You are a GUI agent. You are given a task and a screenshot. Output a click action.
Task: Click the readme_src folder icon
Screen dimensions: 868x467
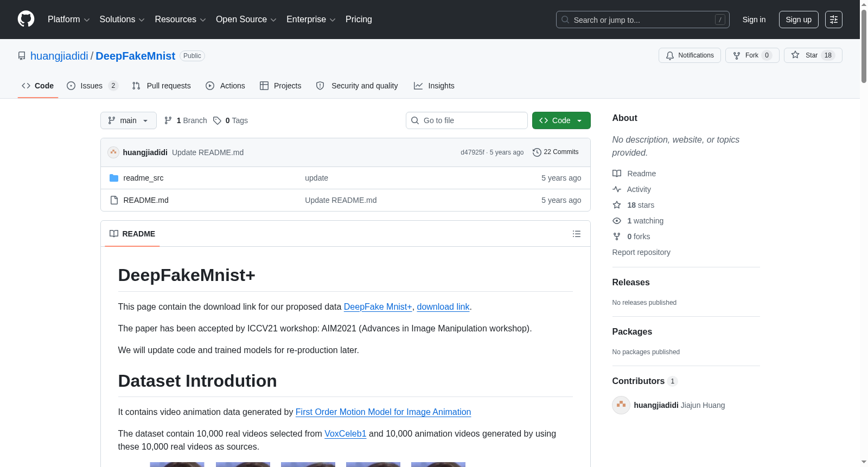click(x=114, y=178)
